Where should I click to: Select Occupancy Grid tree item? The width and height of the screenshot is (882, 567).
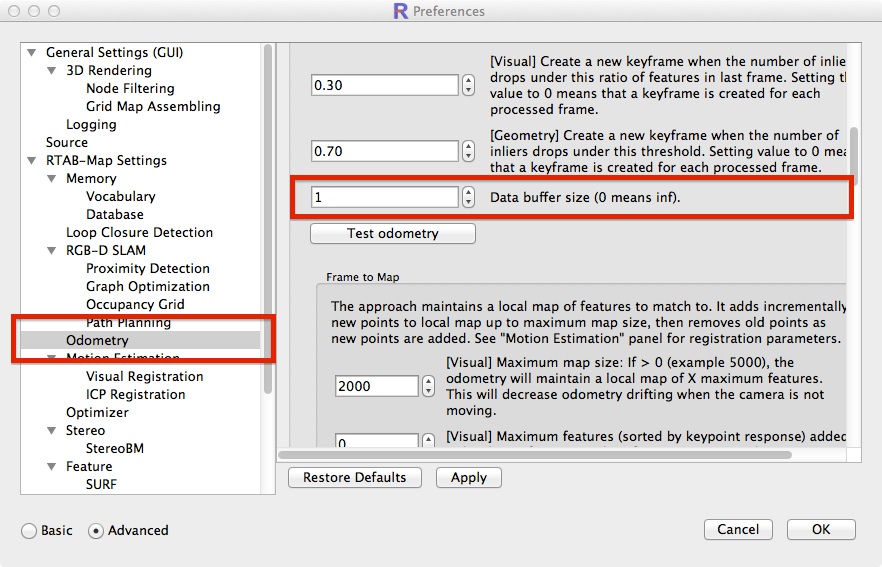click(x=135, y=305)
